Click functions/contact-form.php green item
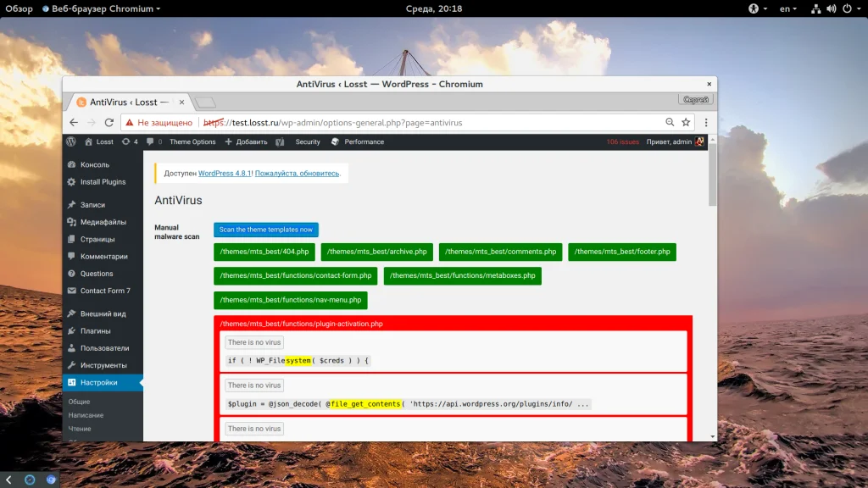This screenshot has height=488, width=868. pos(296,275)
